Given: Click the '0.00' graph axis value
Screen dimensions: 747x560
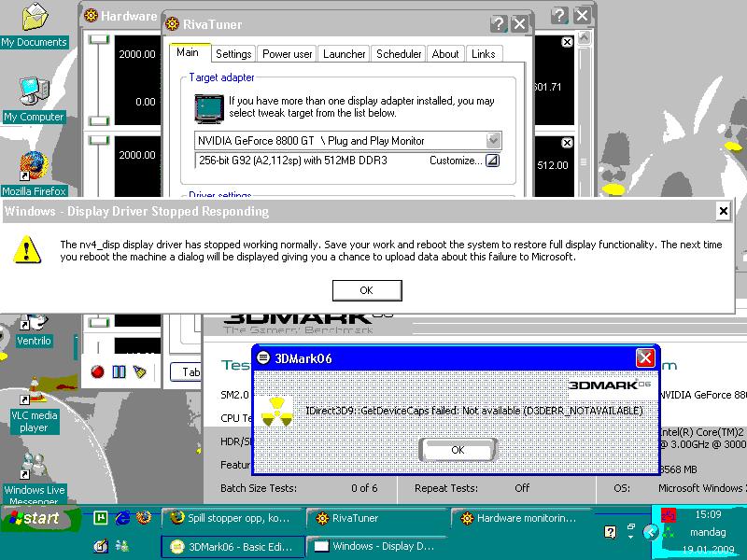Looking at the screenshot, I should click(146, 102).
